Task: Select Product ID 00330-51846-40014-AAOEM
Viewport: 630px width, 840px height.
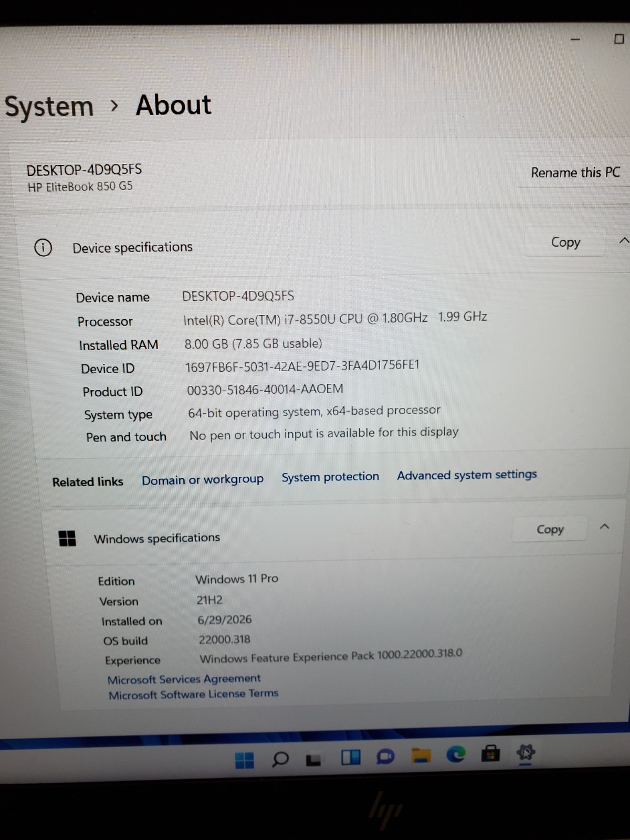Action: (x=265, y=390)
